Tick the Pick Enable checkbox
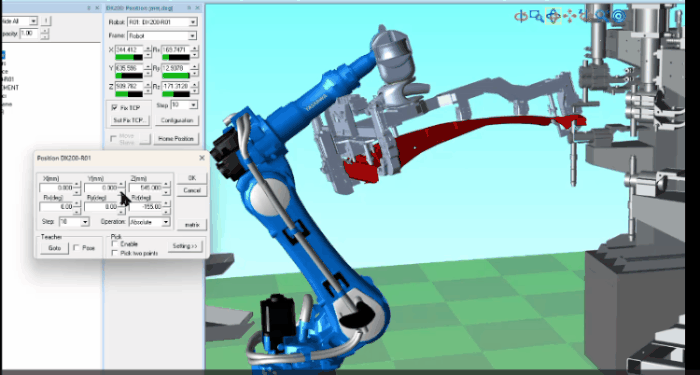This screenshot has height=375, width=700. point(115,244)
